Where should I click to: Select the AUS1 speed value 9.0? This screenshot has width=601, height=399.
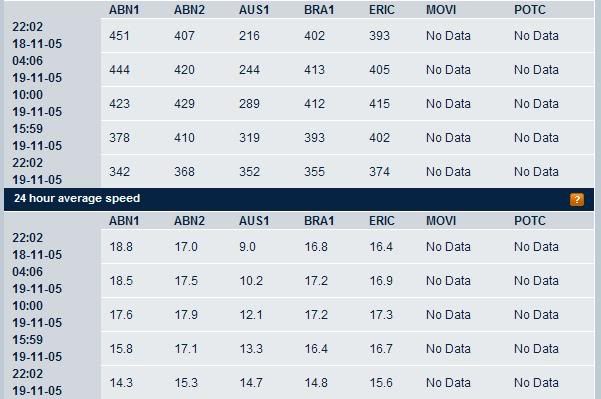[x=247, y=247]
